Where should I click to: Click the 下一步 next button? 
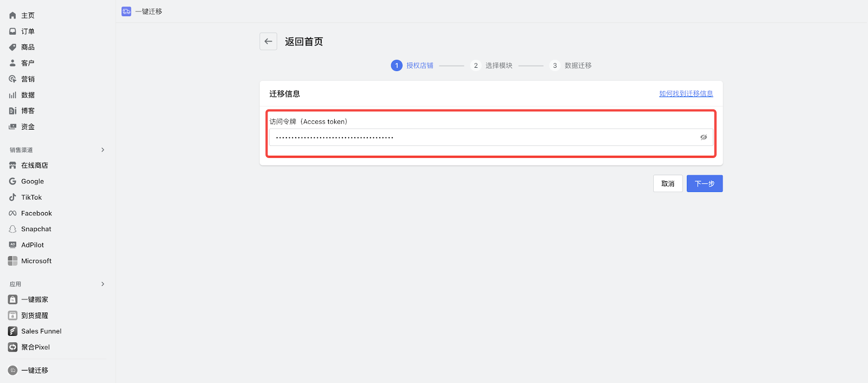[x=704, y=183]
